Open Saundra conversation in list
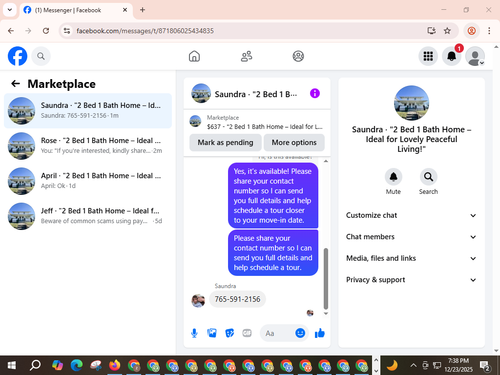The height and width of the screenshot is (375, 500). [x=88, y=111]
